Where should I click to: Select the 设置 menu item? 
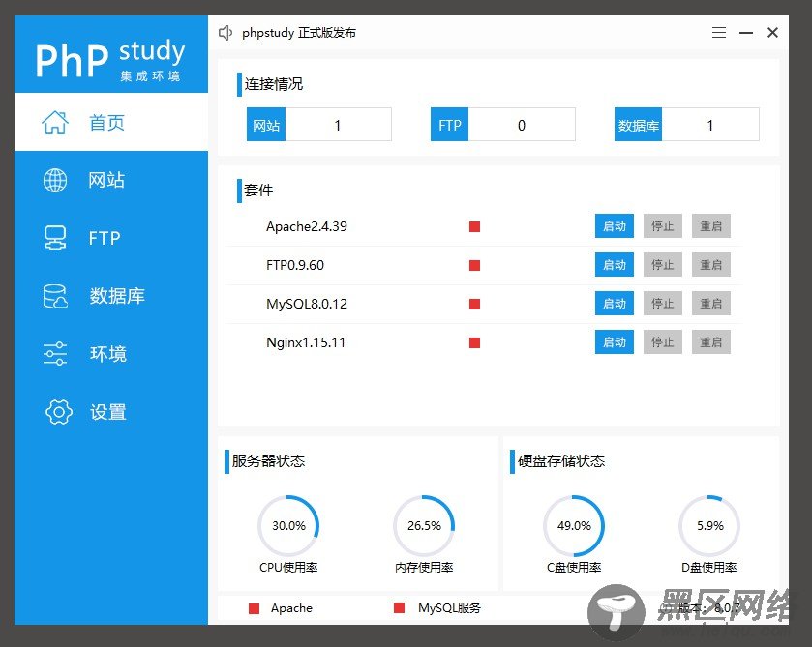point(107,412)
